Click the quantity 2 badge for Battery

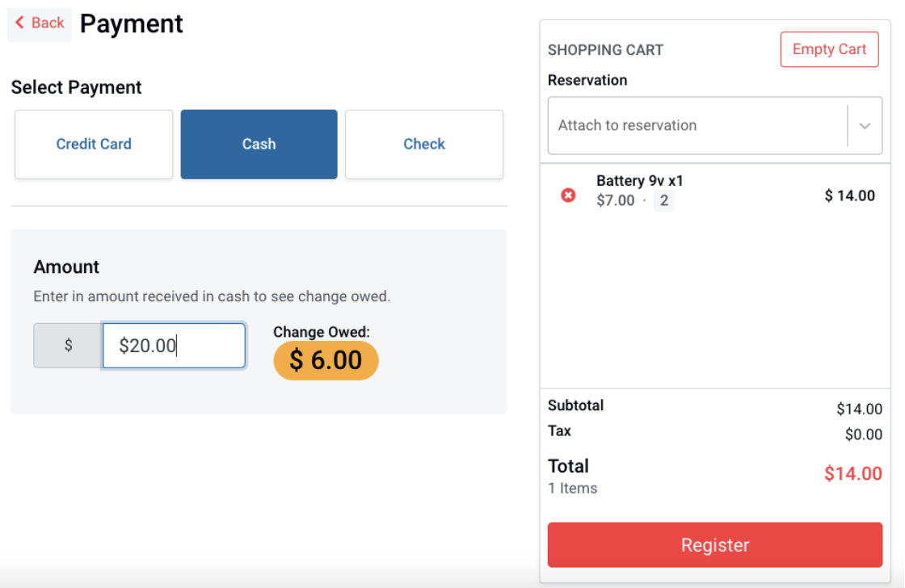[x=663, y=201]
